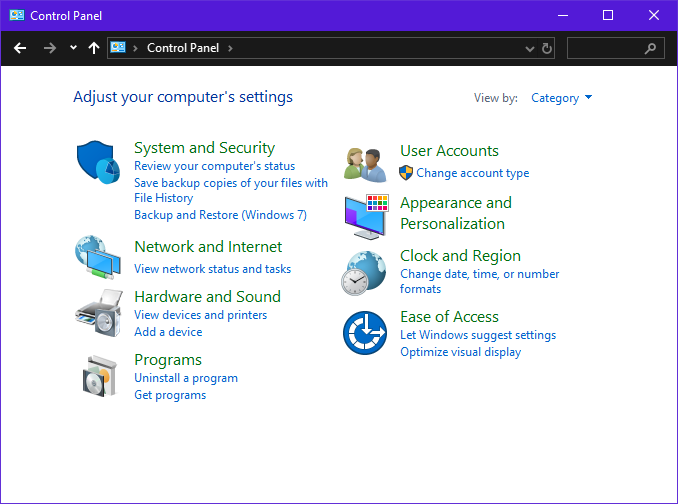
Task: Click View network status and tasks
Action: pyautogui.click(x=212, y=269)
